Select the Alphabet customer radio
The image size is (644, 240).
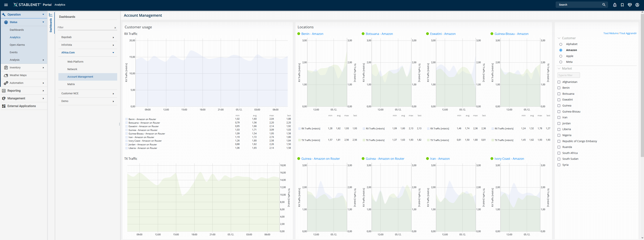coord(561,44)
